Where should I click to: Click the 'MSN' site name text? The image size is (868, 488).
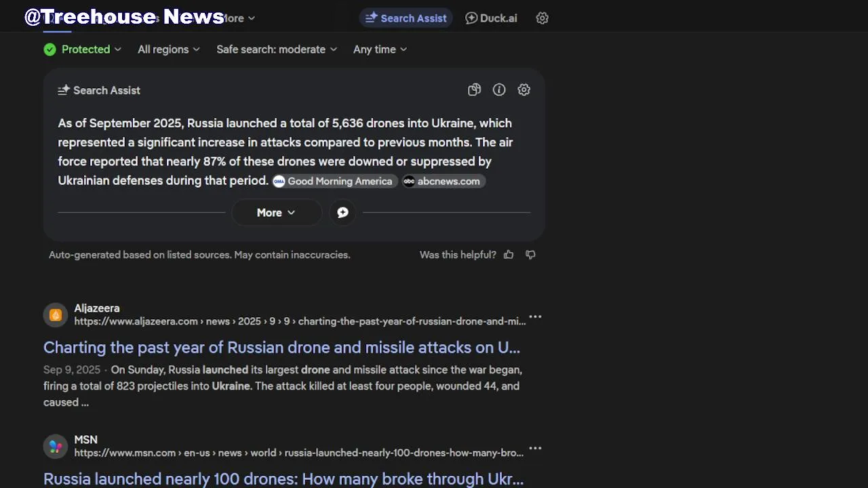point(86,440)
